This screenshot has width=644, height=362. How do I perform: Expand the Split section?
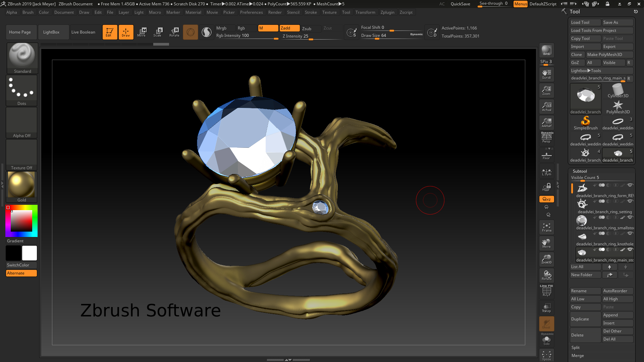tap(576, 348)
